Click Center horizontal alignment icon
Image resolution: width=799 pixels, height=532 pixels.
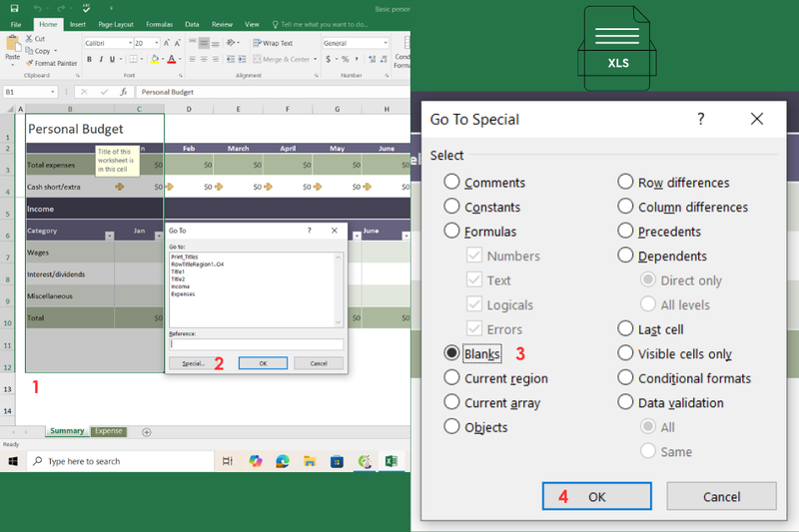click(x=204, y=60)
